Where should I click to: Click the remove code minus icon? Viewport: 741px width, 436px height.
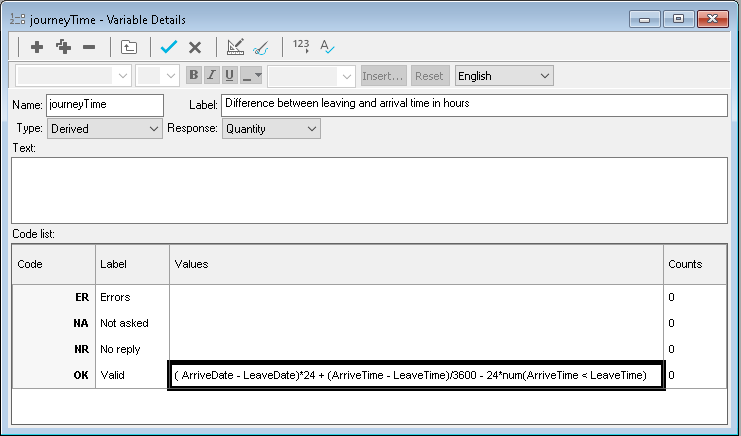click(89, 46)
